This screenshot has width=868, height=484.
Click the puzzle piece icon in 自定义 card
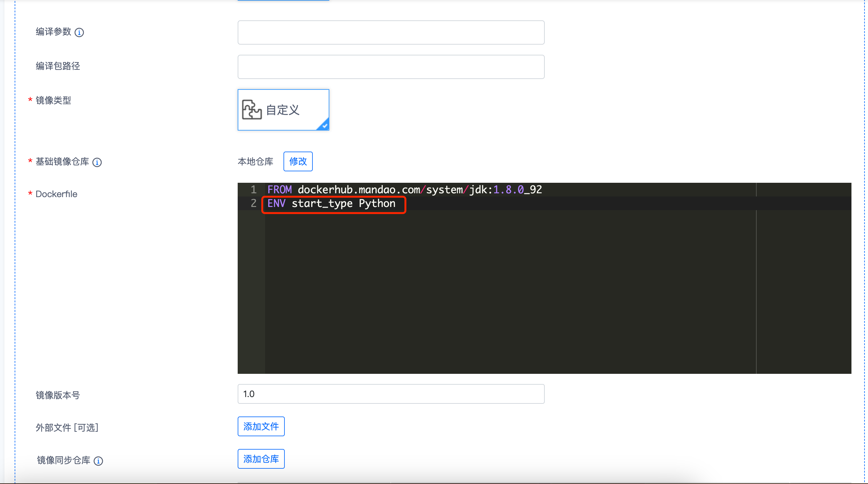251,110
